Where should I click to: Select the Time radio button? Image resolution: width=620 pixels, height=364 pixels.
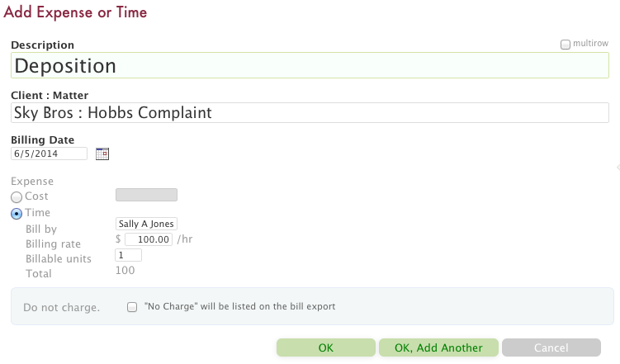click(17, 214)
